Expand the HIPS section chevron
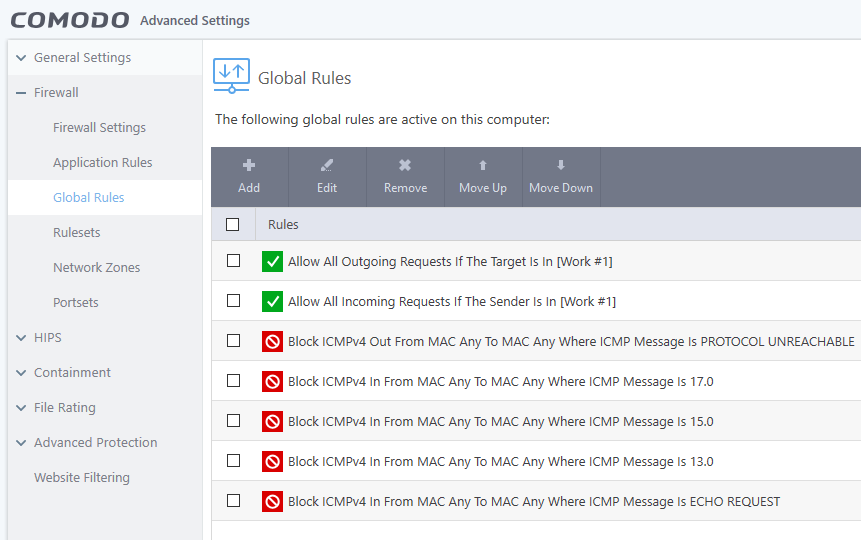This screenshot has width=861, height=540. [21, 338]
